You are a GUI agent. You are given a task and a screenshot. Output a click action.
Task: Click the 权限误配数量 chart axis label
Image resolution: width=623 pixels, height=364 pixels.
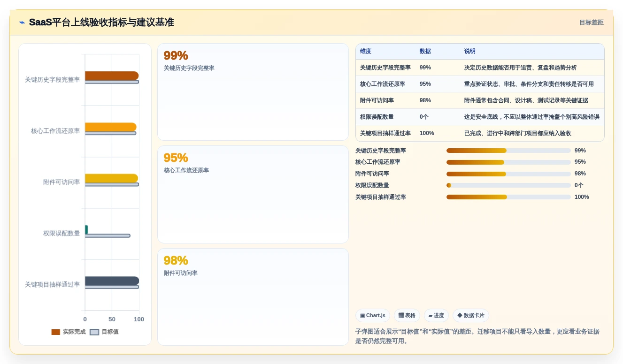pyautogui.click(x=62, y=233)
